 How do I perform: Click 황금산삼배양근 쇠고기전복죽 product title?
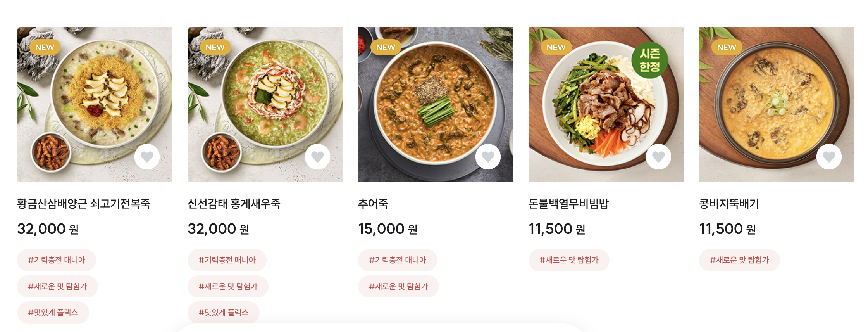(84, 204)
